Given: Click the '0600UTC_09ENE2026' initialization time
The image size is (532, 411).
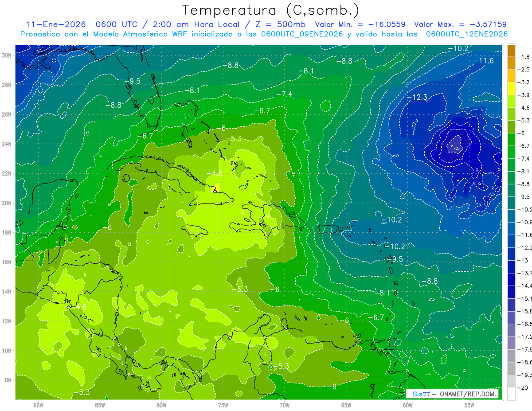Looking at the screenshot, I should 302,34.
